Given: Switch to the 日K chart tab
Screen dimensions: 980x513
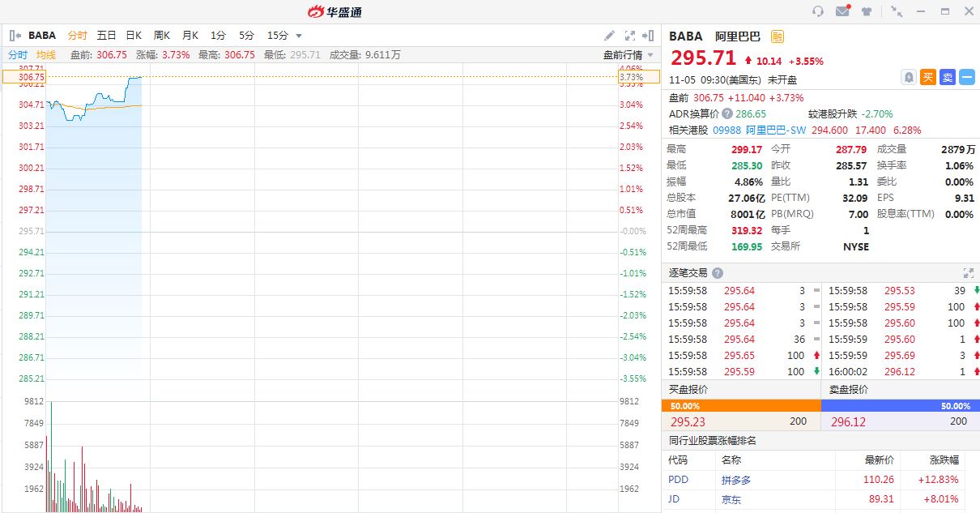Looking at the screenshot, I should pyautogui.click(x=134, y=36).
